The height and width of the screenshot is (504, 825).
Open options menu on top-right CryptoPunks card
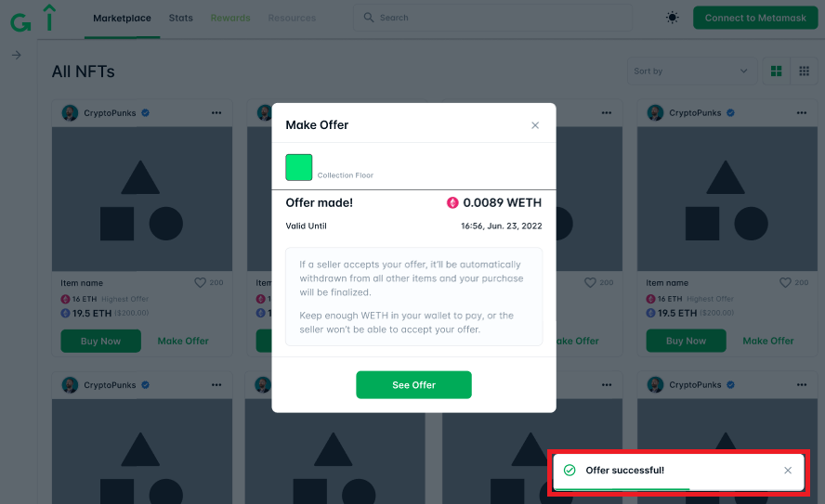[x=802, y=113]
